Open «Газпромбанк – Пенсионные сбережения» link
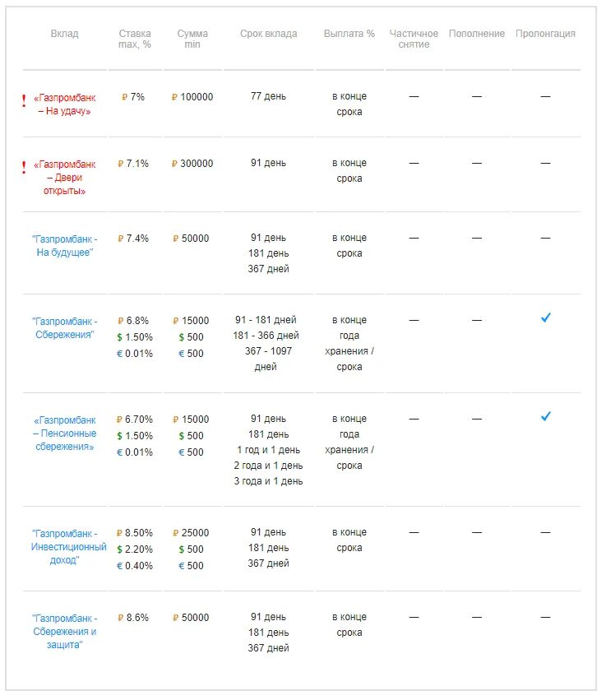 tap(64, 433)
